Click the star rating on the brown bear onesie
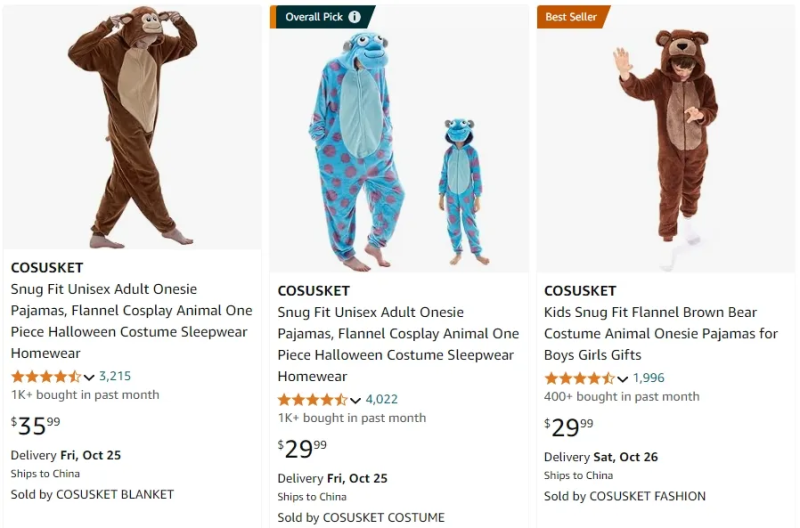 pyautogui.click(x=579, y=378)
